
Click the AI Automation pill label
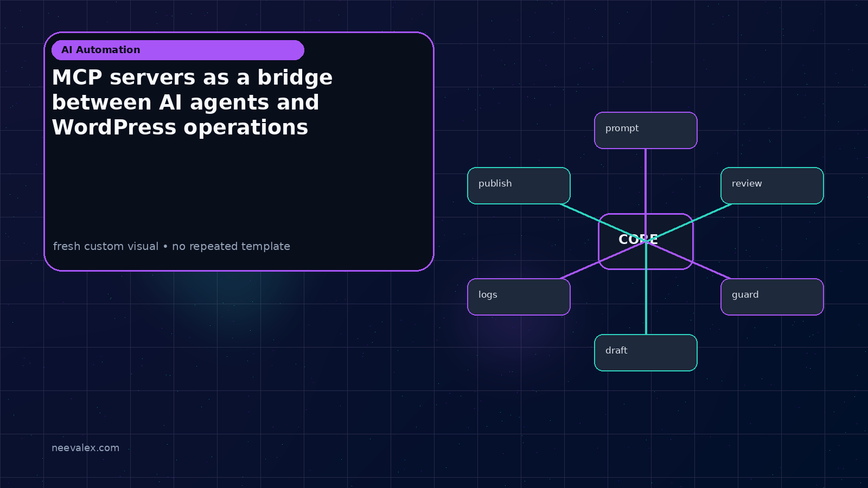click(x=178, y=50)
